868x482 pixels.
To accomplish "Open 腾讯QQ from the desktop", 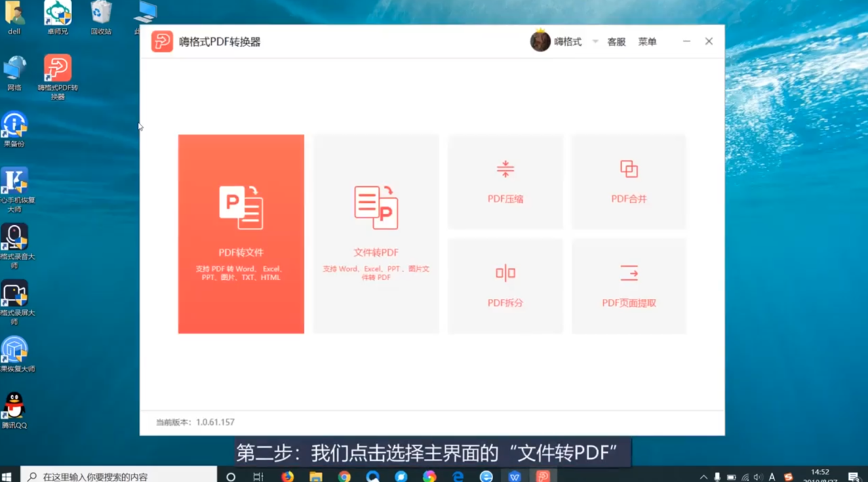I will [x=15, y=407].
